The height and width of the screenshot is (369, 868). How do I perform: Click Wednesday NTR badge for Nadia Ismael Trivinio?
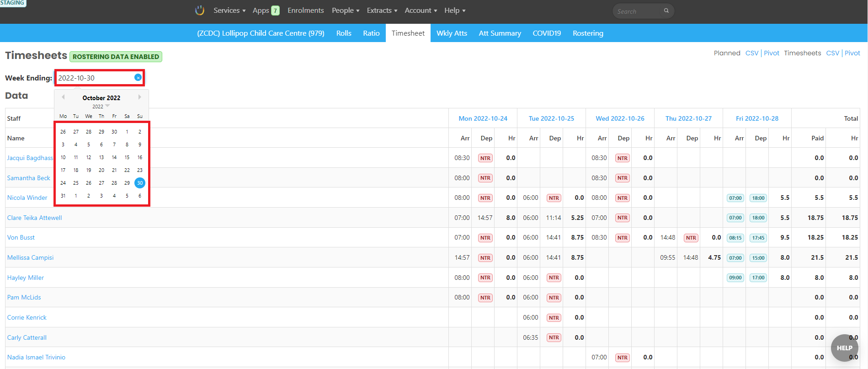coord(623,358)
